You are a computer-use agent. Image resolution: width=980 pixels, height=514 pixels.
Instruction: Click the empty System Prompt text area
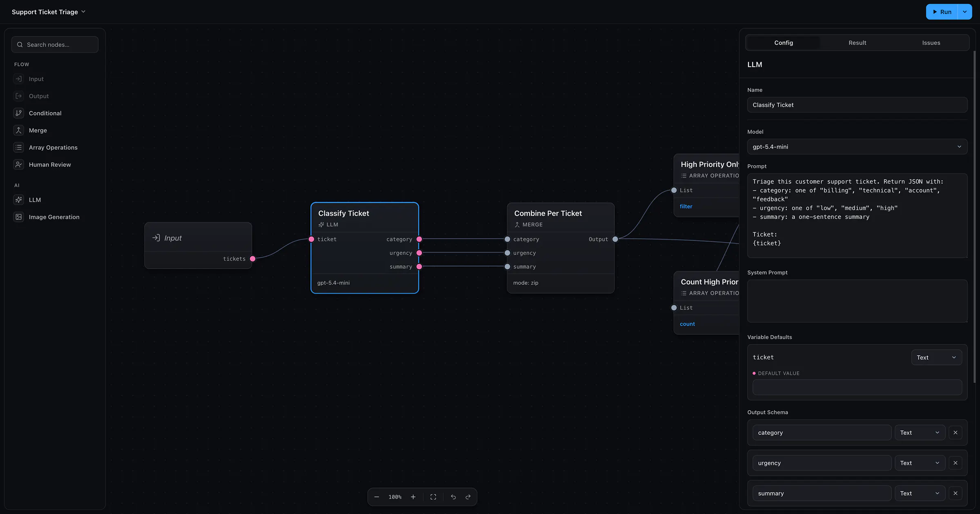[x=857, y=301]
